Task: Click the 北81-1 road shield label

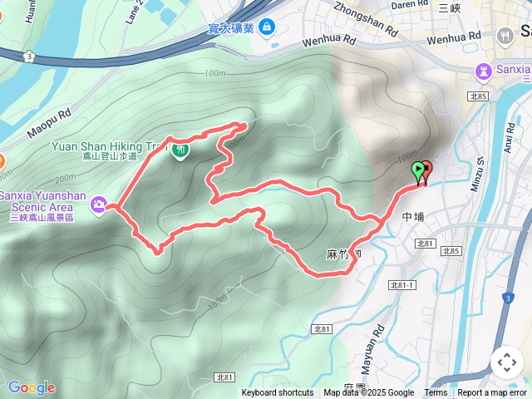Action: 402,285
